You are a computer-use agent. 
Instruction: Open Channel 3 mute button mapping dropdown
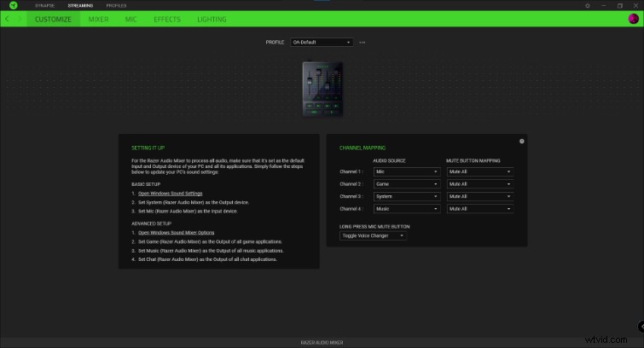pyautogui.click(x=479, y=196)
